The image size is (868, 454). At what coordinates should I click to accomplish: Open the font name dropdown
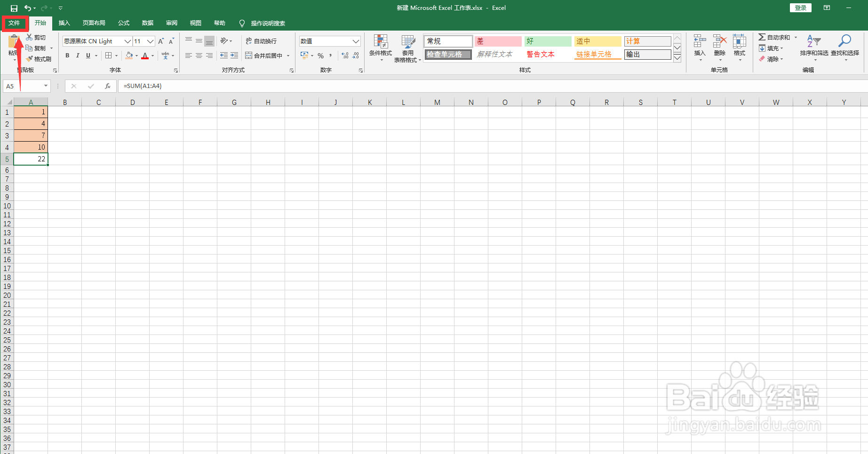[127, 41]
